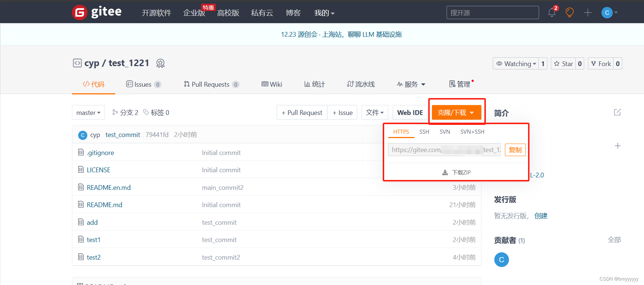Open the 服务 dropdown tab
Screen dimensions: 644x285
click(x=411, y=84)
